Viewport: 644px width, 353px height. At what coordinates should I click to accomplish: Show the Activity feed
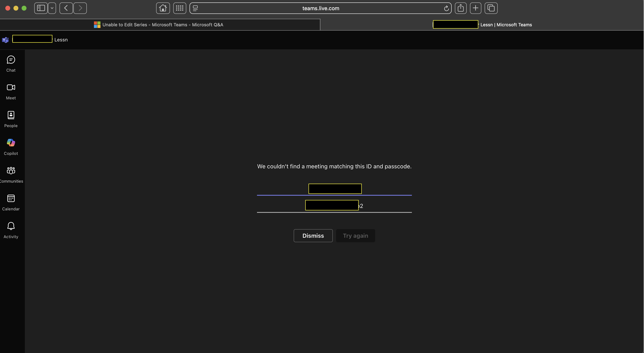(11, 231)
